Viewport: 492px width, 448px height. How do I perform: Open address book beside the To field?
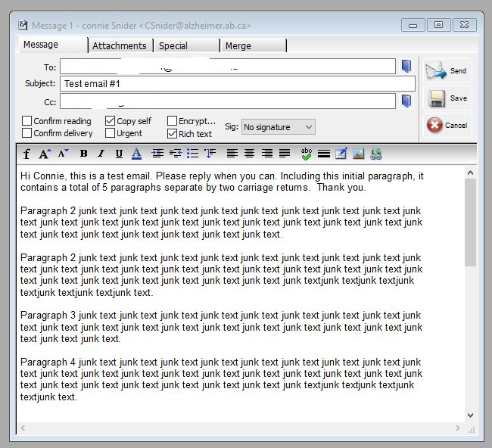click(x=406, y=67)
